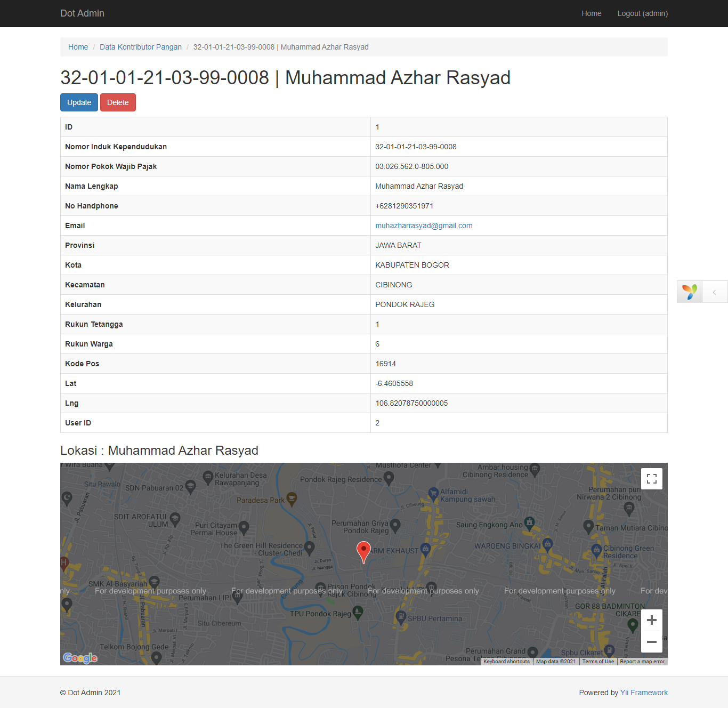Screen dimensions: 728x708
Task: Select the Kelurahan Desa Rawapanjang pin
Action: pyautogui.click(x=208, y=478)
